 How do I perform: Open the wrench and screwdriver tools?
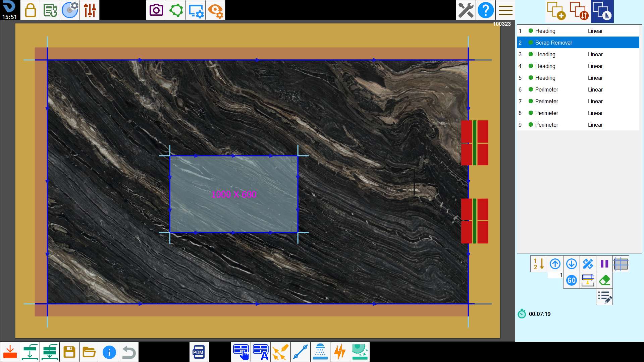pos(466,10)
